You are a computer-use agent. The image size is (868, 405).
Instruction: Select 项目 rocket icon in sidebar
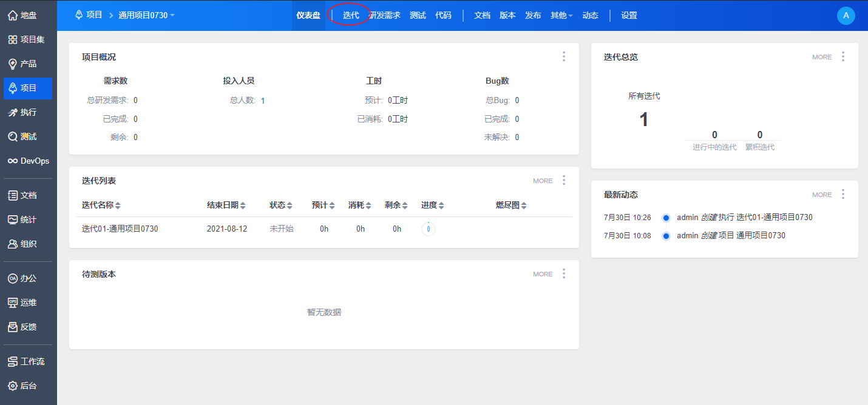[12, 88]
